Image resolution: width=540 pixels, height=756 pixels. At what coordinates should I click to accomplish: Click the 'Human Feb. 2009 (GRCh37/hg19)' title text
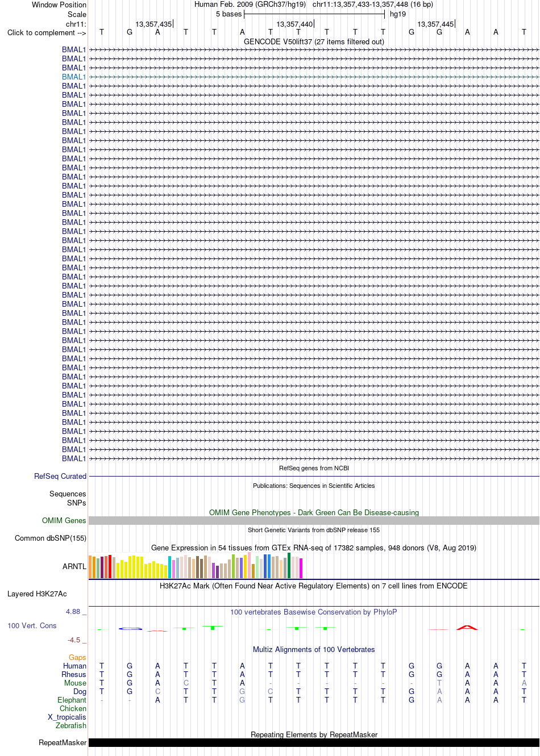[x=250, y=4]
